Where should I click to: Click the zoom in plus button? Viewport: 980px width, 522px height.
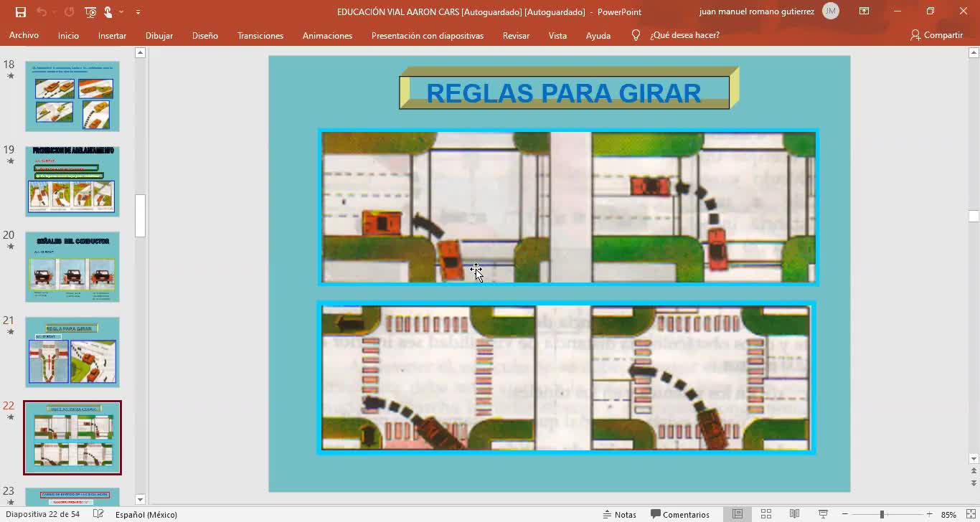point(929,514)
